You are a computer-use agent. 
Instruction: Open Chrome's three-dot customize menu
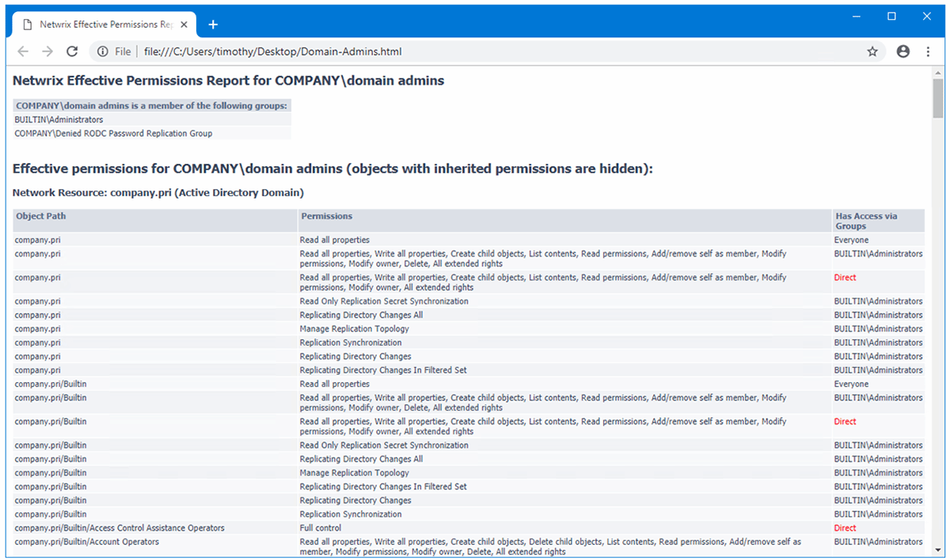928,51
